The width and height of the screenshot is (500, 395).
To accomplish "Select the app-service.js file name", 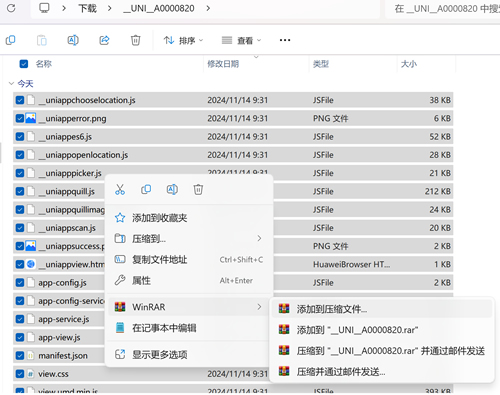I will (64, 319).
